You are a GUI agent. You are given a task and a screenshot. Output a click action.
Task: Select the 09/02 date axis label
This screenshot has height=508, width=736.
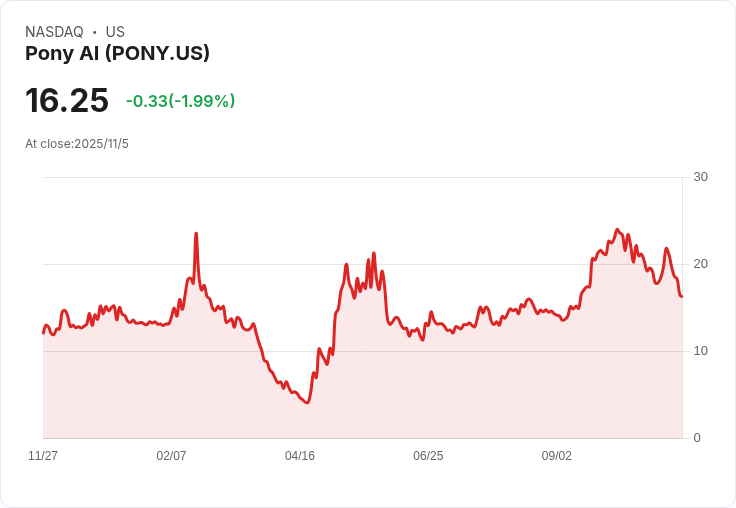[x=557, y=456]
